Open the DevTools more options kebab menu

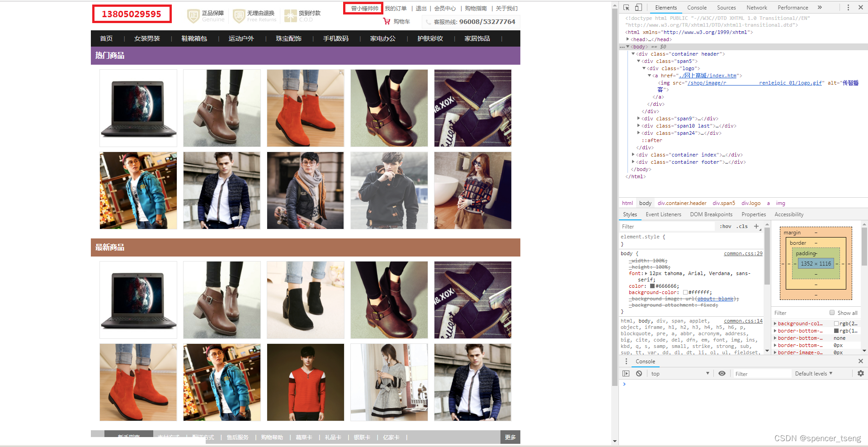click(x=848, y=7)
